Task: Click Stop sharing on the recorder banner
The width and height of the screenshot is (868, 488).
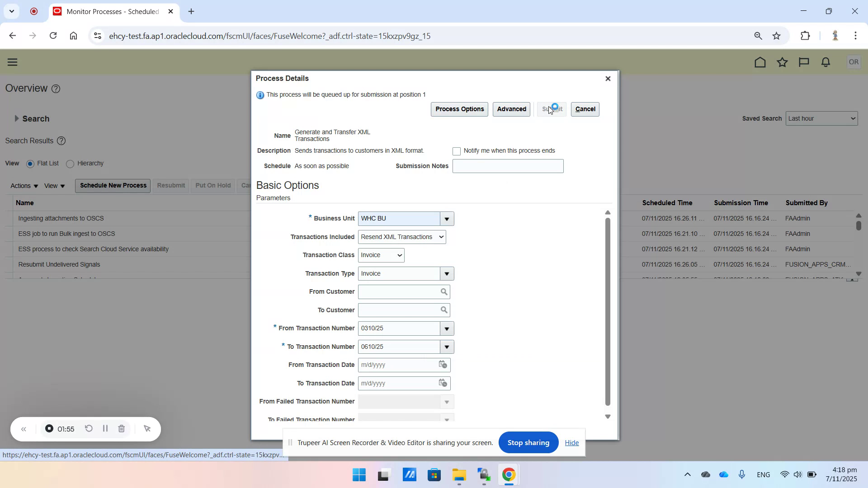Action: pyautogui.click(x=528, y=442)
